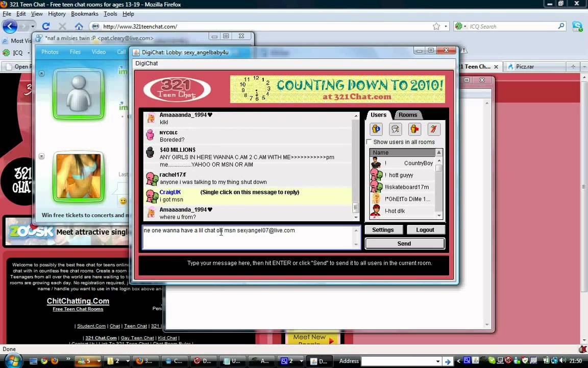Click the user list scroll-up arrow
The image size is (588, 368).
(x=439, y=160)
